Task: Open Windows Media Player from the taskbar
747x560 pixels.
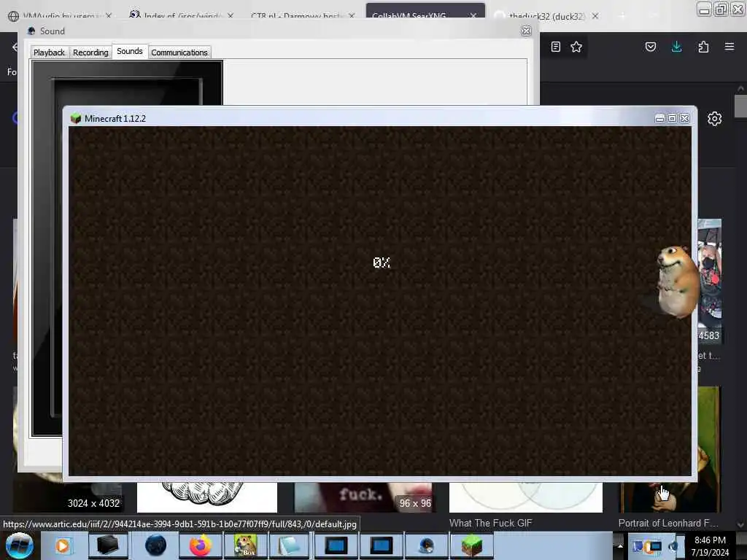Action: [62, 545]
